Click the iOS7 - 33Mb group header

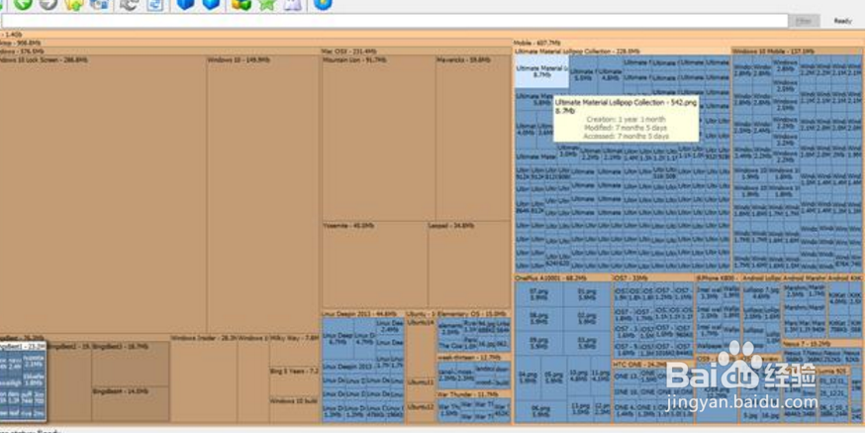click(x=652, y=277)
